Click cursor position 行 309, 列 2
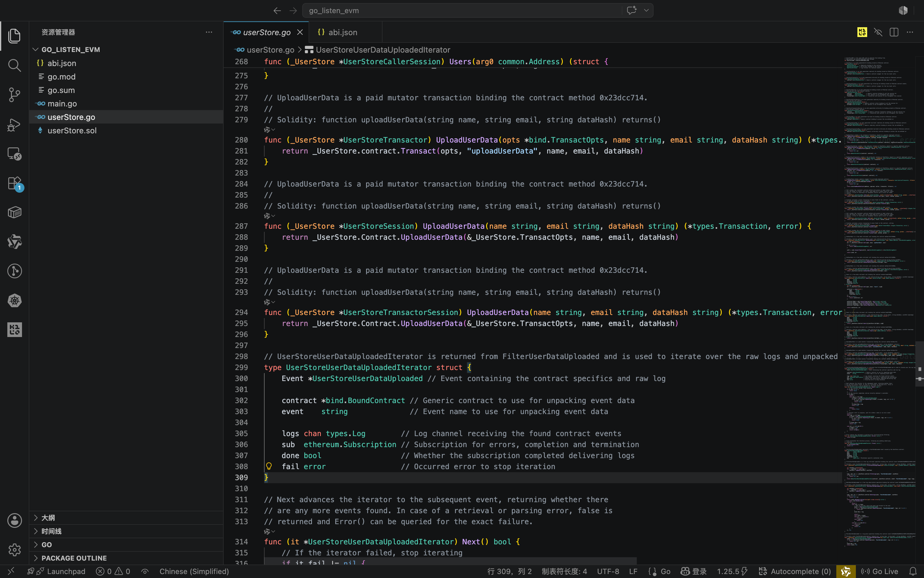Viewport: 924px width, 578px height. [509, 571]
